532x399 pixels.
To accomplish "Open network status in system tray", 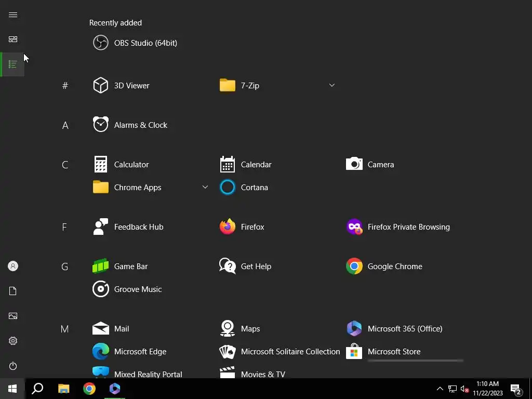I will pyautogui.click(x=453, y=389).
